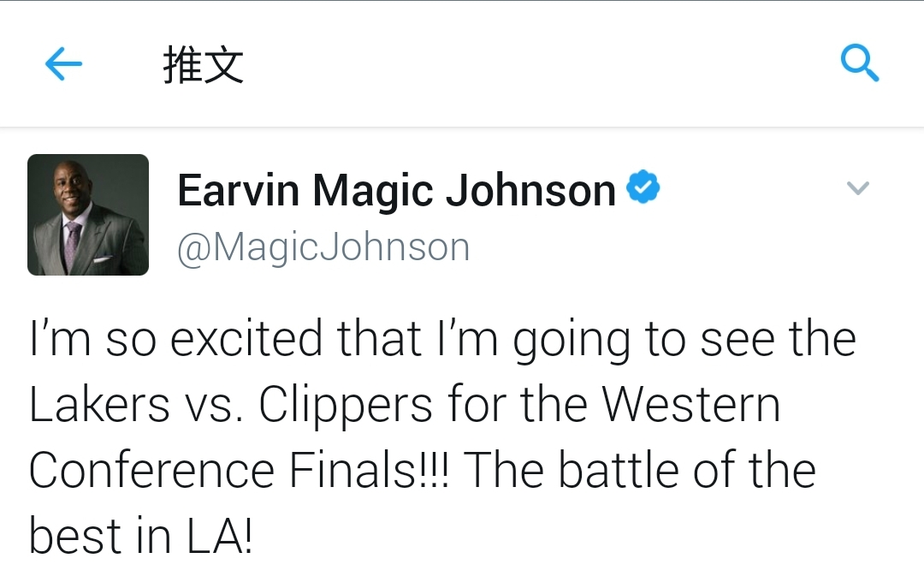
Task: Select 'vs.' between Lakers and Clippers
Action: click(215, 407)
